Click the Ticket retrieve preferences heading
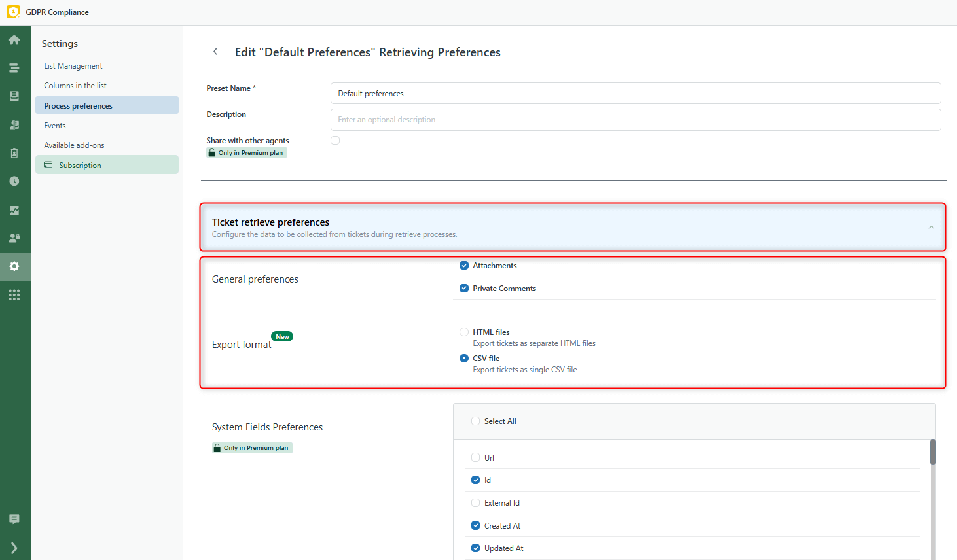The height and width of the screenshot is (560, 957). pos(270,222)
